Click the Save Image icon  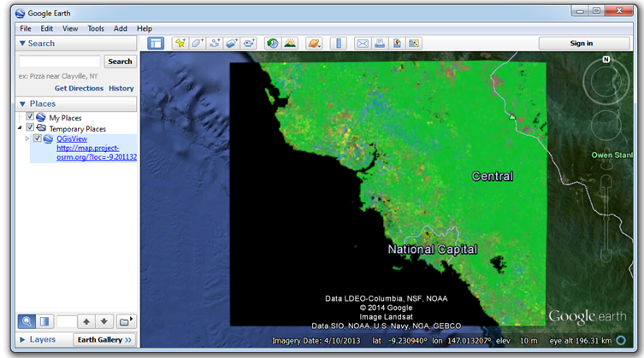397,43
